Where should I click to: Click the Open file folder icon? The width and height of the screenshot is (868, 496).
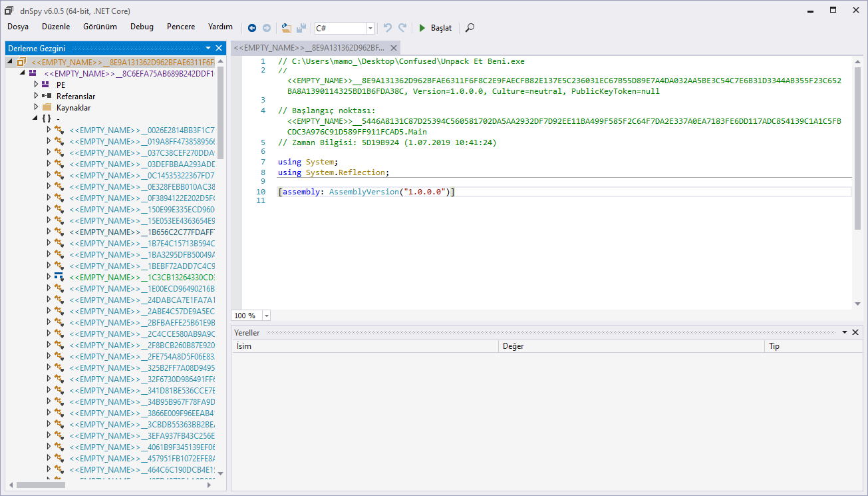click(287, 28)
